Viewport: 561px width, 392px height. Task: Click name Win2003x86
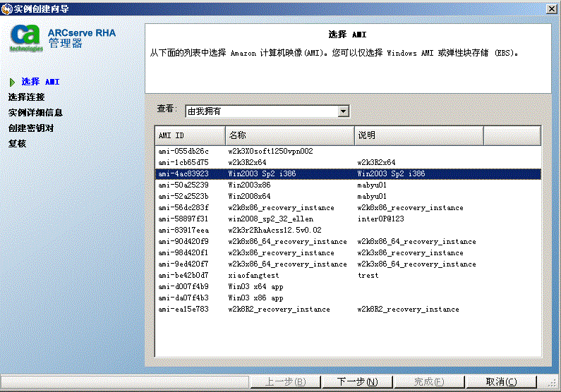pos(249,185)
